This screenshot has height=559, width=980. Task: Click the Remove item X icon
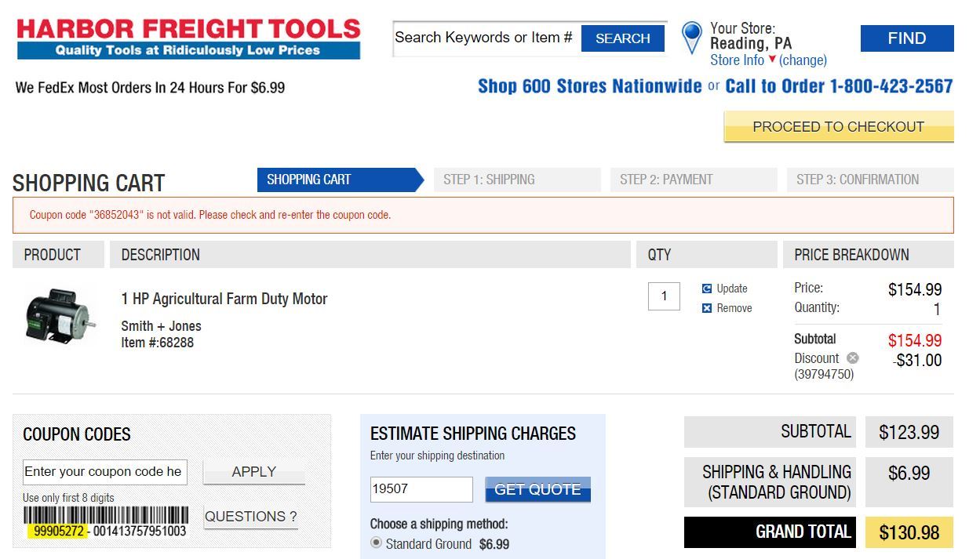[707, 308]
